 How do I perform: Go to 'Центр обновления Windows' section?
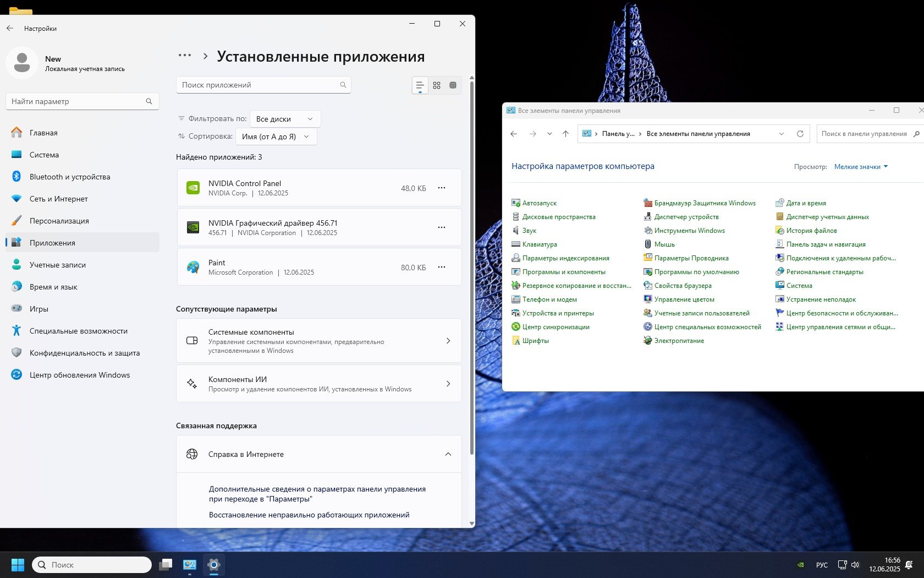[80, 375]
